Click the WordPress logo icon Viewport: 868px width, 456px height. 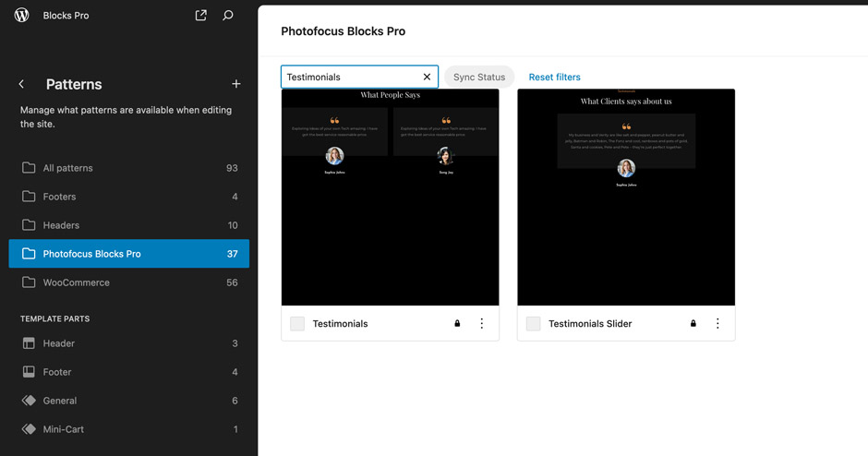pos(22,16)
